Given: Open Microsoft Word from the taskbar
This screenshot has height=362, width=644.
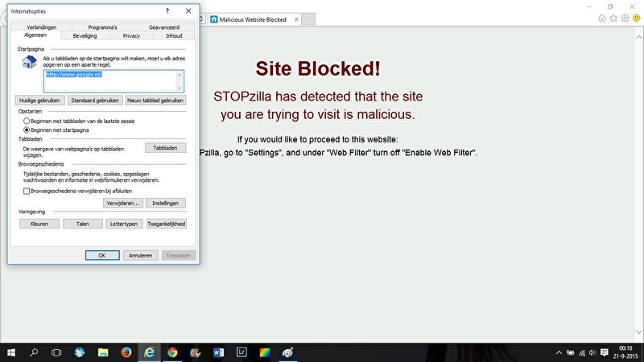Looking at the screenshot, I should 218,352.
